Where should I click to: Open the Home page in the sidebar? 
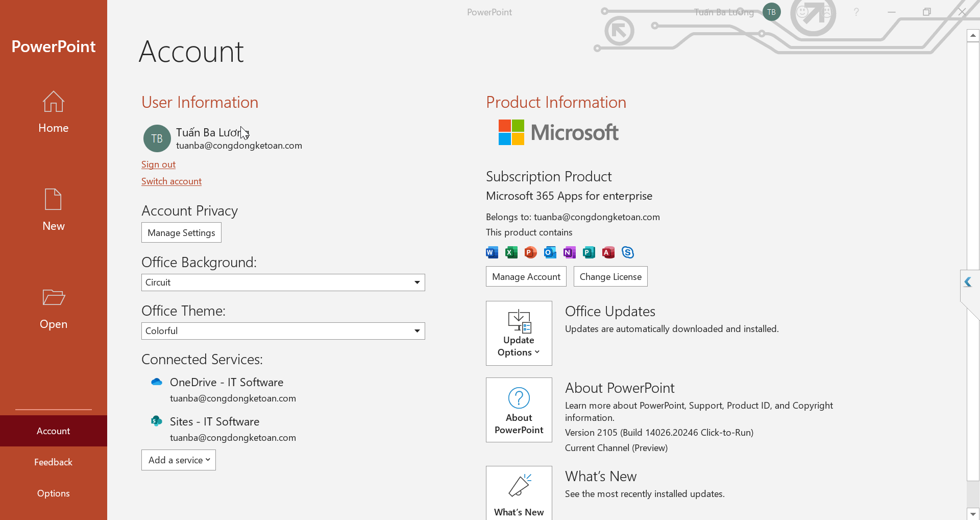53,112
